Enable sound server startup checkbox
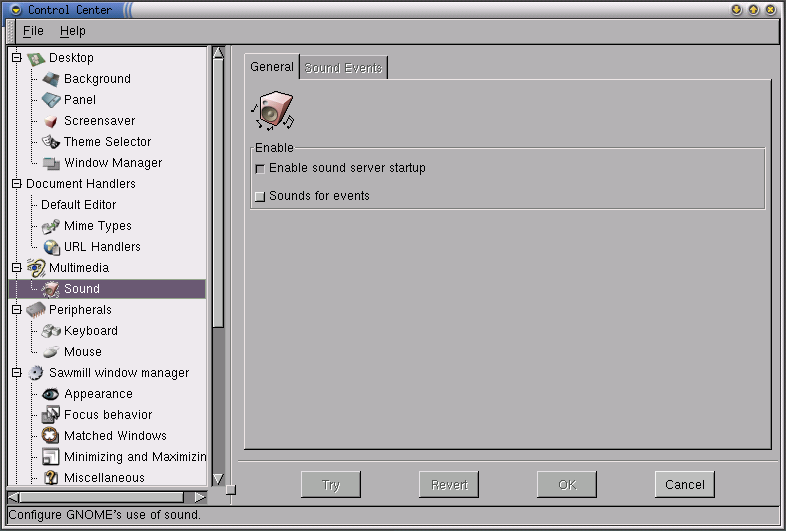The image size is (786, 531). pos(260,169)
